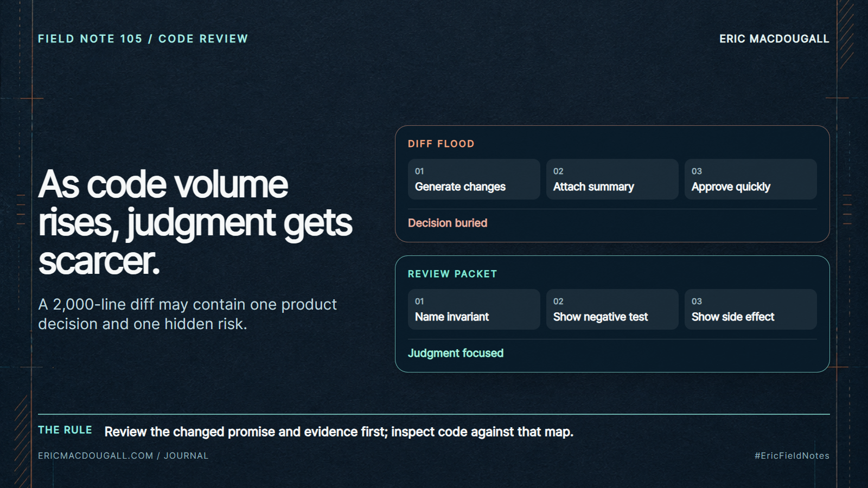868x488 pixels.
Task: Click the Approve quickly step card
Action: pyautogui.click(x=750, y=179)
